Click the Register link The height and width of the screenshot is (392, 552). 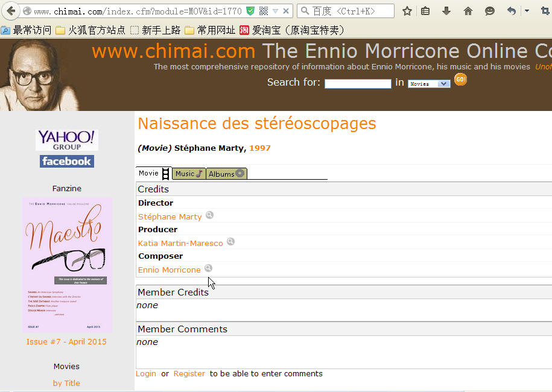pos(189,374)
